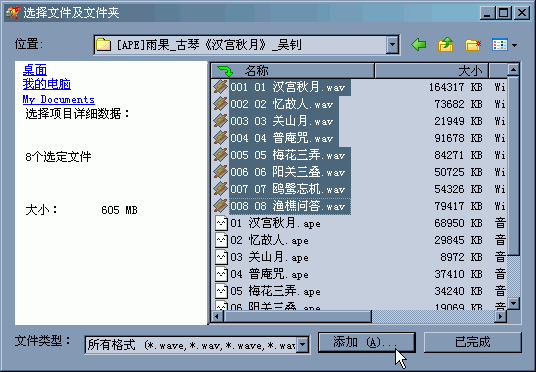Click ape icon of 05 梅花三弄.ape
Image resolution: width=536 pixels, height=372 pixels.
[x=222, y=291]
